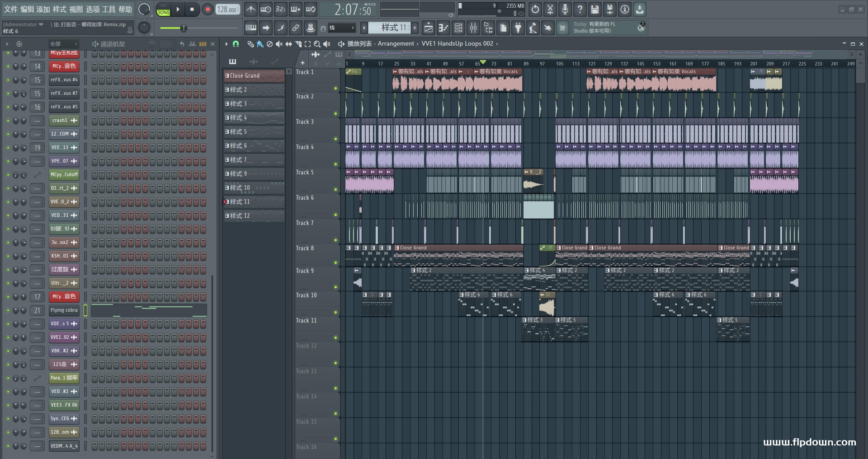Toggle Track 1 mute light in playlist

[x=335, y=89]
